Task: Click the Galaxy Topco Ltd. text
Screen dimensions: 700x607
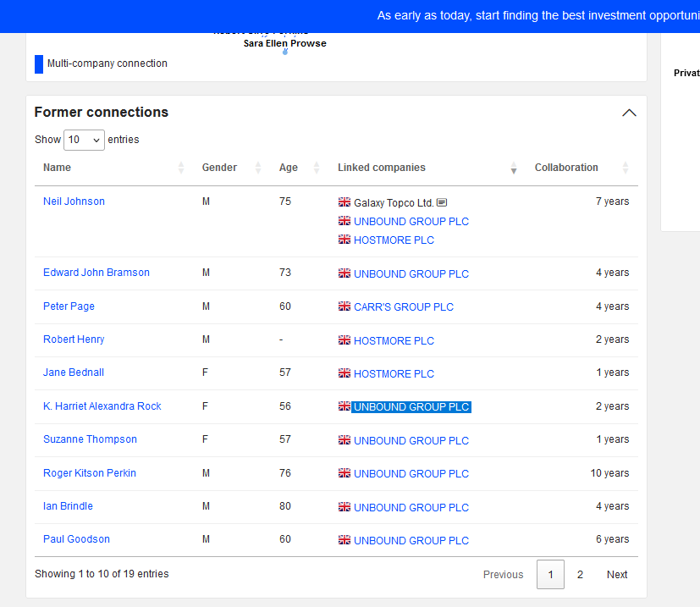Action: tap(394, 203)
